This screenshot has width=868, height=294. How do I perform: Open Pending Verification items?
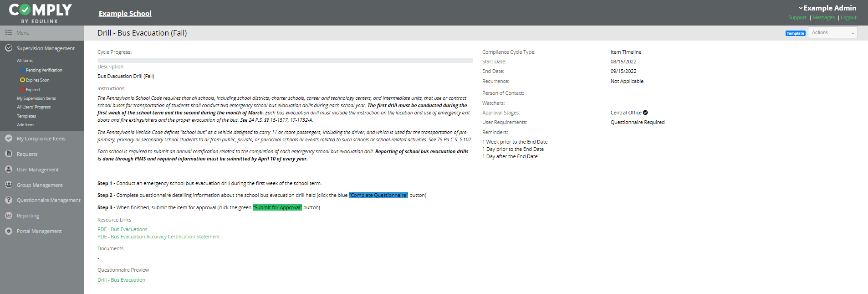coord(44,70)
